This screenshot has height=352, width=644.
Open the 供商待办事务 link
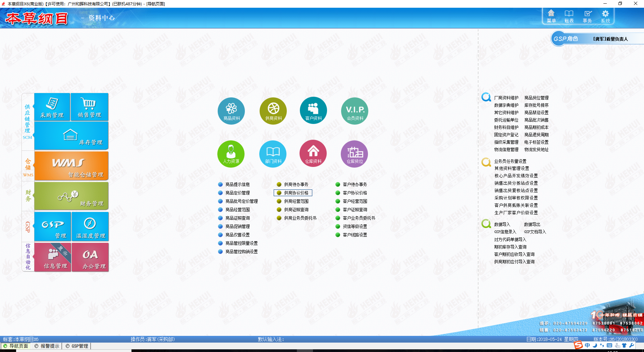(x=296, y=184)
